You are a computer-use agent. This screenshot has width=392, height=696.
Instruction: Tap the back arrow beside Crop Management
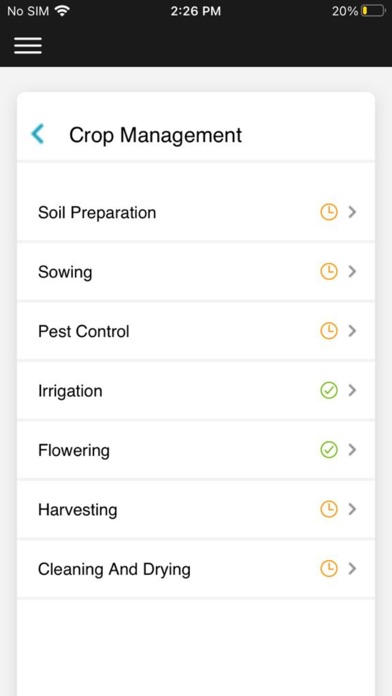coord(38,134)
